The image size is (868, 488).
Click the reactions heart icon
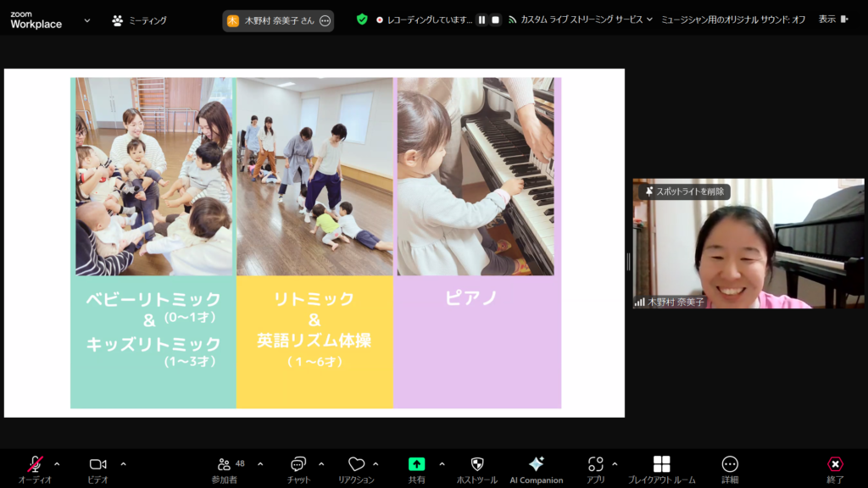coord(356,464)
